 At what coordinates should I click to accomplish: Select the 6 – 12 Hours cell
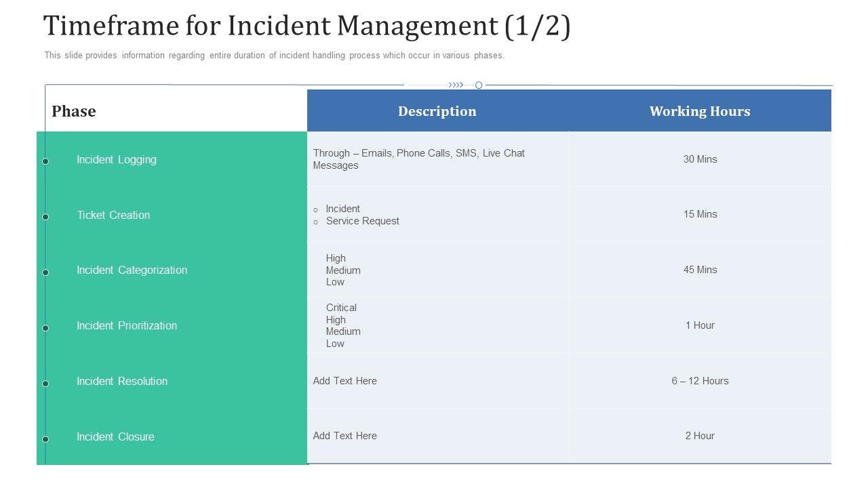click(x=700, y=381)
